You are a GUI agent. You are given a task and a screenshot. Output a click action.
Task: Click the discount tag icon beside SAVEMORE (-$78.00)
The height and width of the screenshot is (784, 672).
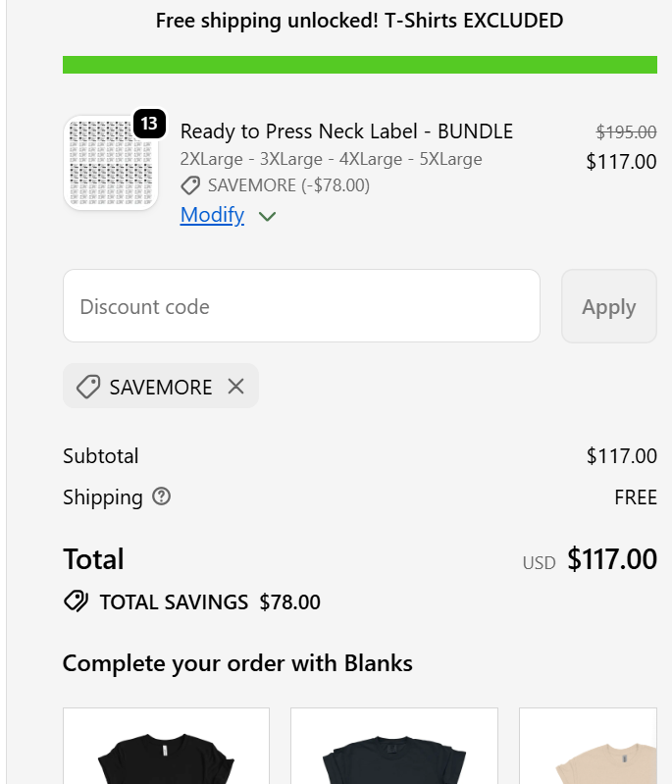pos(190,185)
